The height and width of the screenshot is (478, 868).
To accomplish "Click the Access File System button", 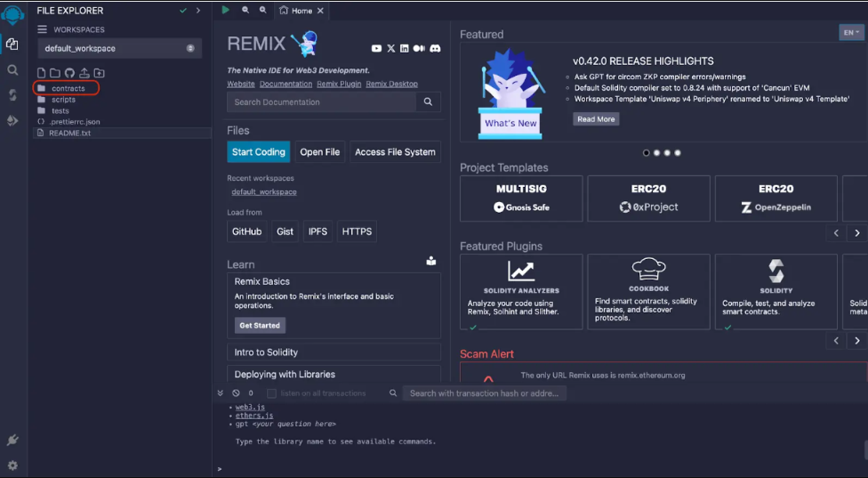I will pos(395,151).
